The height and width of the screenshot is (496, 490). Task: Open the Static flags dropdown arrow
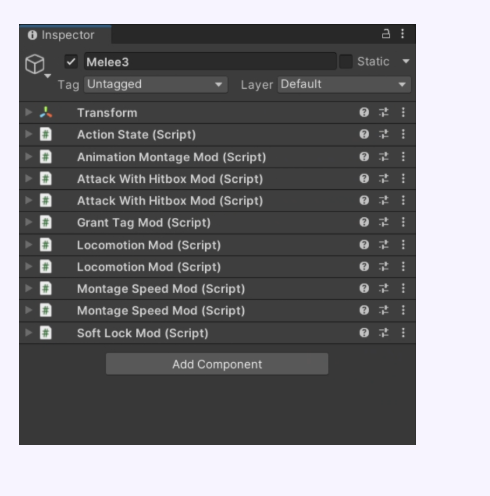click(406, 61)
